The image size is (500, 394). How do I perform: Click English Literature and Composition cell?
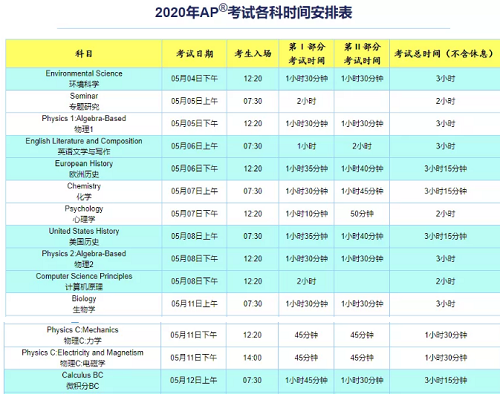[x=84, y=146]
